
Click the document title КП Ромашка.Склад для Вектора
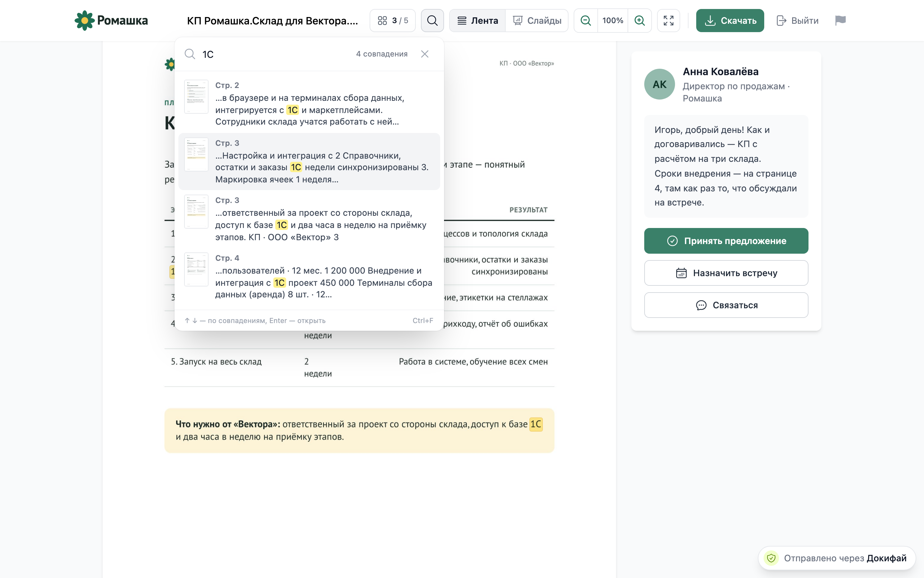point(272,21)
